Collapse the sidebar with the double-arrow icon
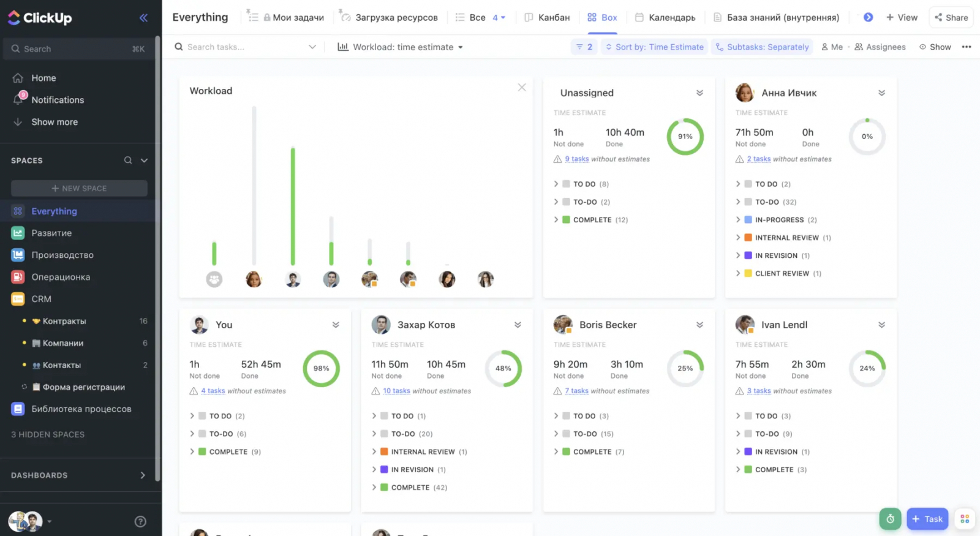This screenshot has width=980, height=536. click(143, 18)
